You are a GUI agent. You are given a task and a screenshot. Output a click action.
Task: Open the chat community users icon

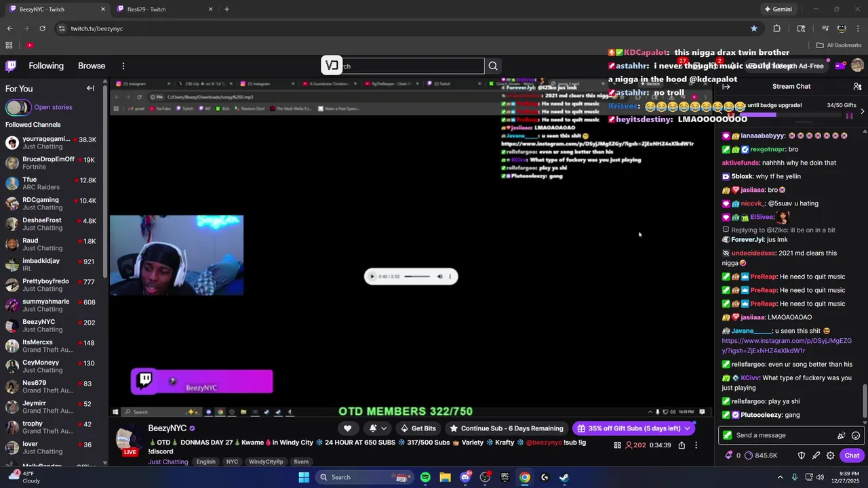(857, 87)
